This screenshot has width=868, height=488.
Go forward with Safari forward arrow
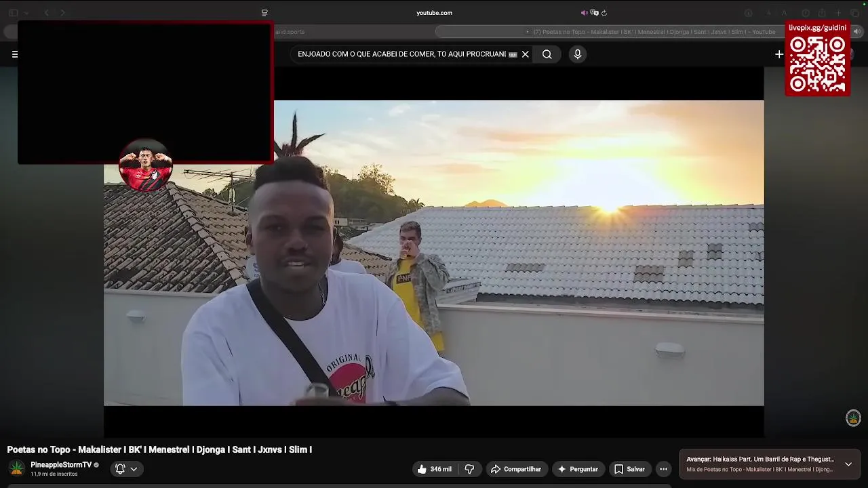click(x=62, y=13)
